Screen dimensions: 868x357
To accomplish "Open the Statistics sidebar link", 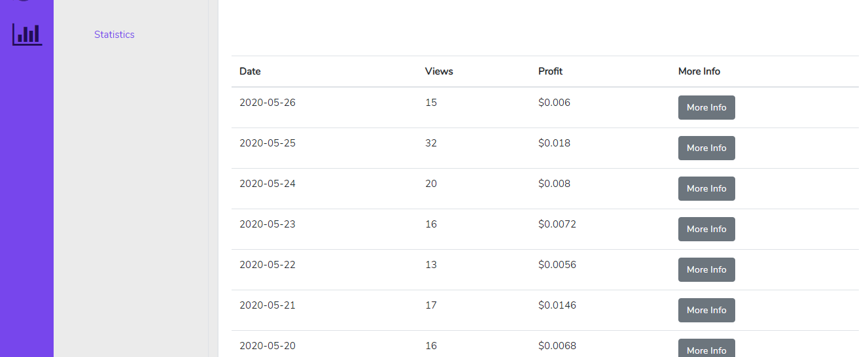I will pos(114,35).
